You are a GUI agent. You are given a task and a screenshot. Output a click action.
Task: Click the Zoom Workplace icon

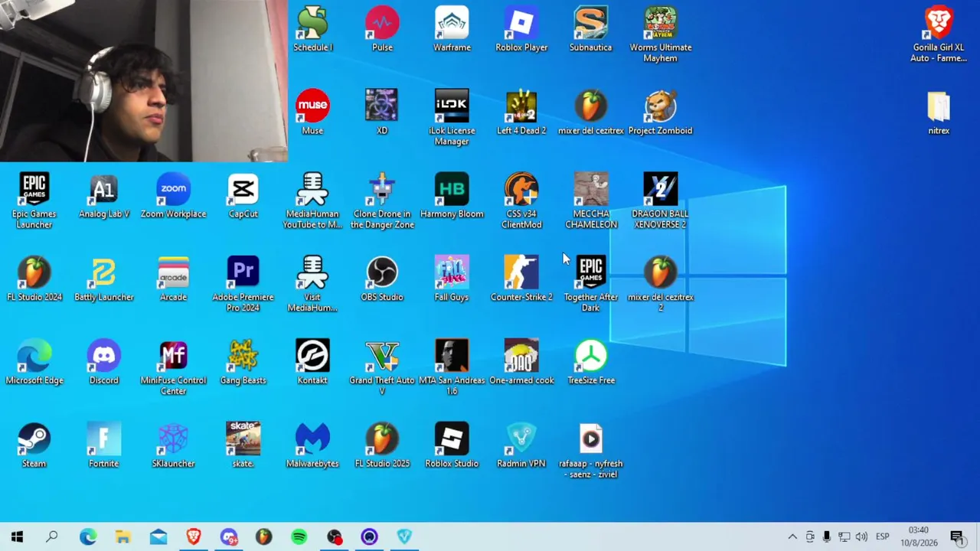point(173,196)
